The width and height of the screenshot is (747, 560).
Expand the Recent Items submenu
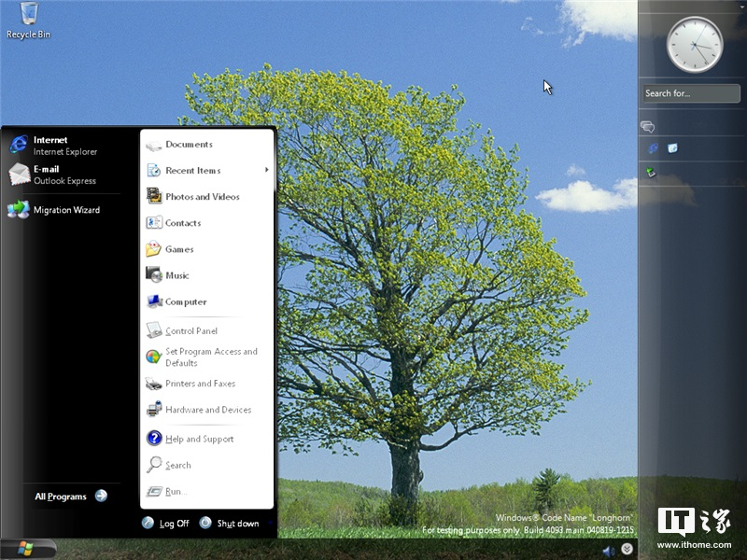click(x=205, y=171)
